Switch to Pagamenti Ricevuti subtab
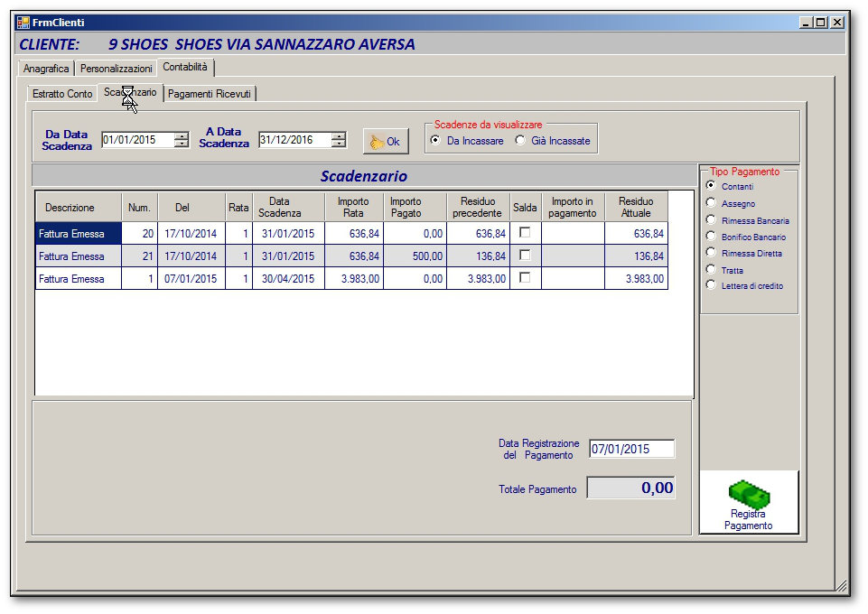 [x=210, y=94]
